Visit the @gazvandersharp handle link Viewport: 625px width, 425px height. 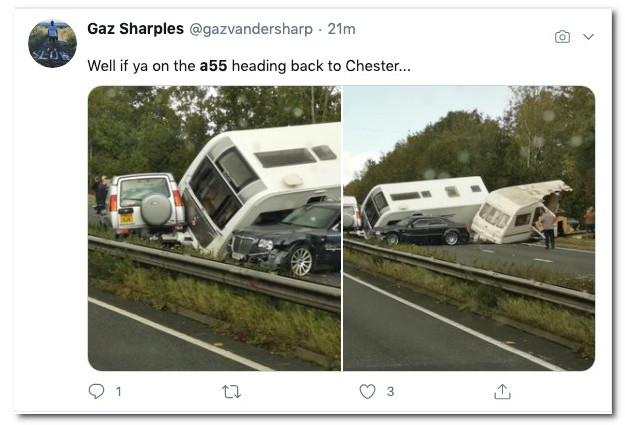click(x=251, y=29)
